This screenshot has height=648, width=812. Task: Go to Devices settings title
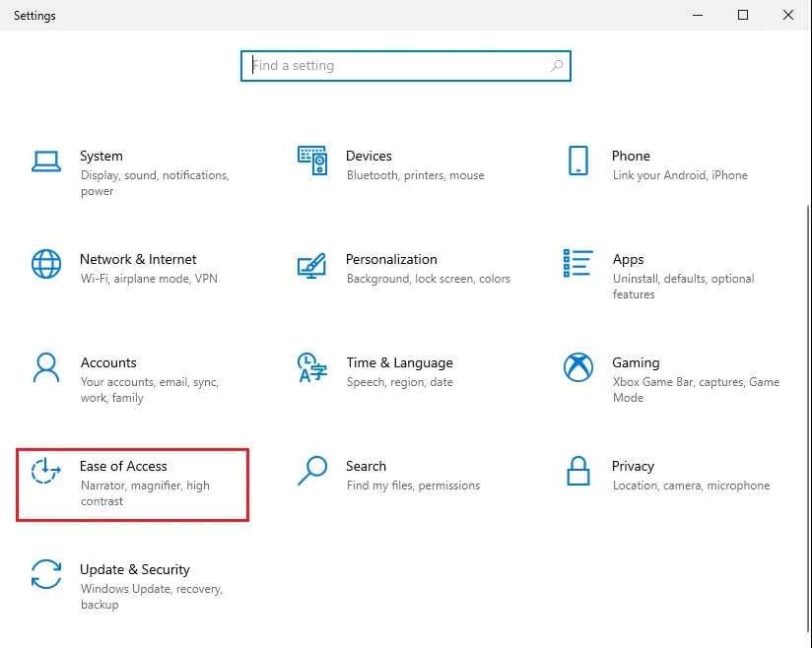(369, 156)
